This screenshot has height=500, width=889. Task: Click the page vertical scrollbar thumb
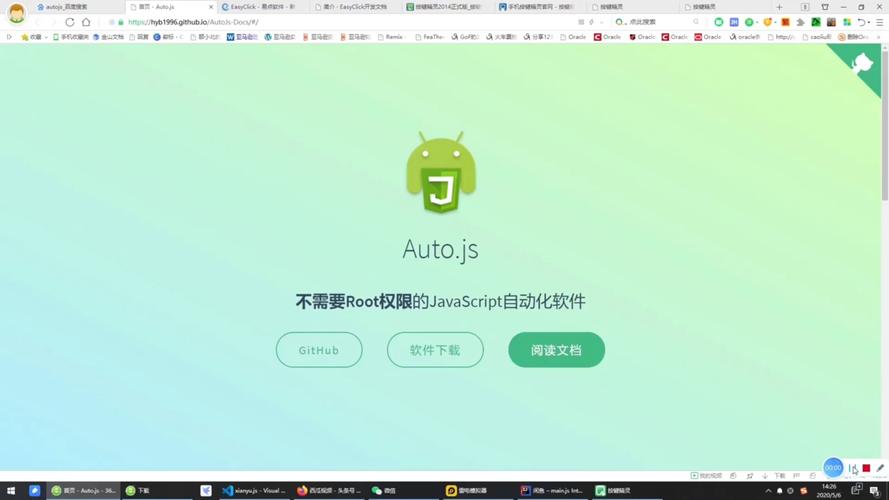pos(884,125)
